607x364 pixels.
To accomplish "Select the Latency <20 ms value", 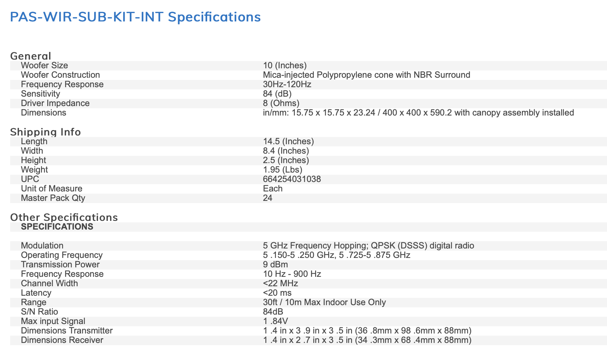I will coord(277,293).
